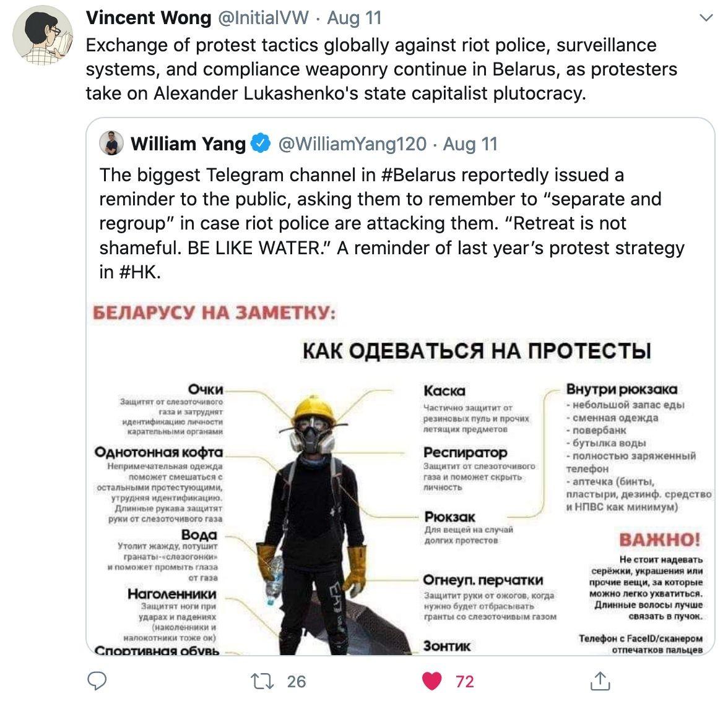728x704 pixels.
Task: View William Yang's blue verified badge
Action: point(261,144)
